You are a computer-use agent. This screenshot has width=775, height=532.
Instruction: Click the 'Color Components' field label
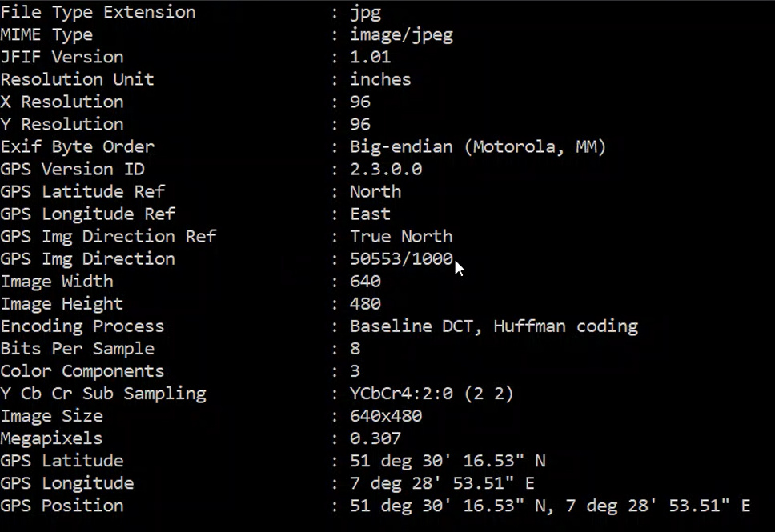coord(82,371)
